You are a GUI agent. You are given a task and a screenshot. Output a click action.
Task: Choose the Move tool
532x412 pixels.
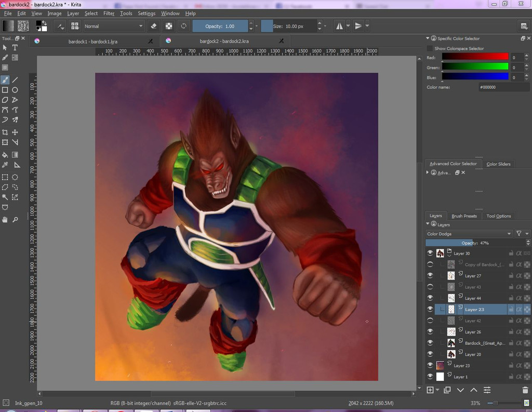[15, 132]
